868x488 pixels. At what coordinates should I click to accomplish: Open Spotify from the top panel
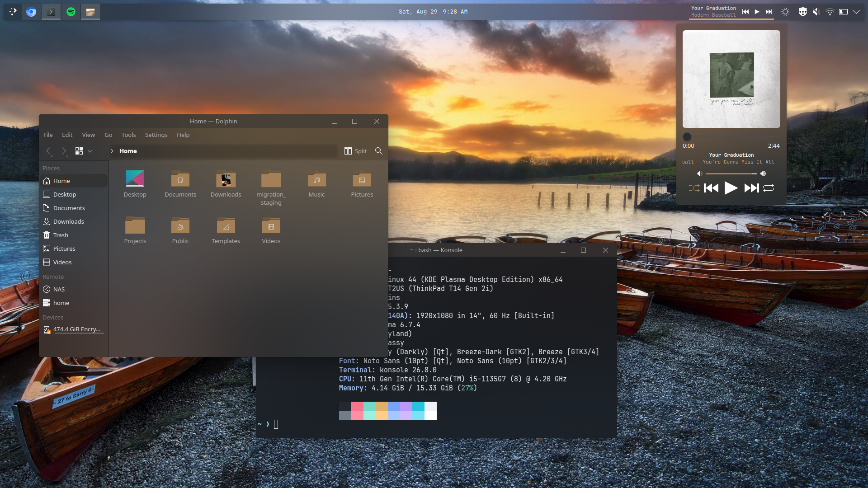(x=71, y=12)
